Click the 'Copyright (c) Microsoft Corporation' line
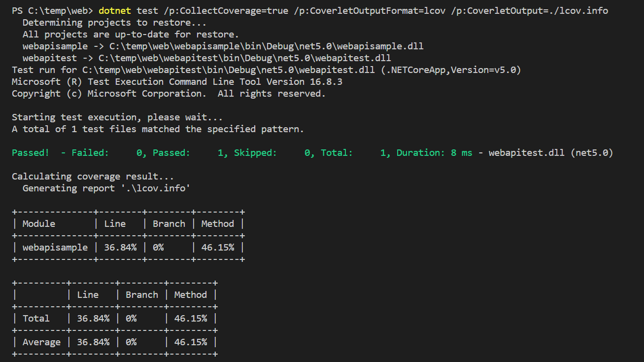 tap(169, 94)
